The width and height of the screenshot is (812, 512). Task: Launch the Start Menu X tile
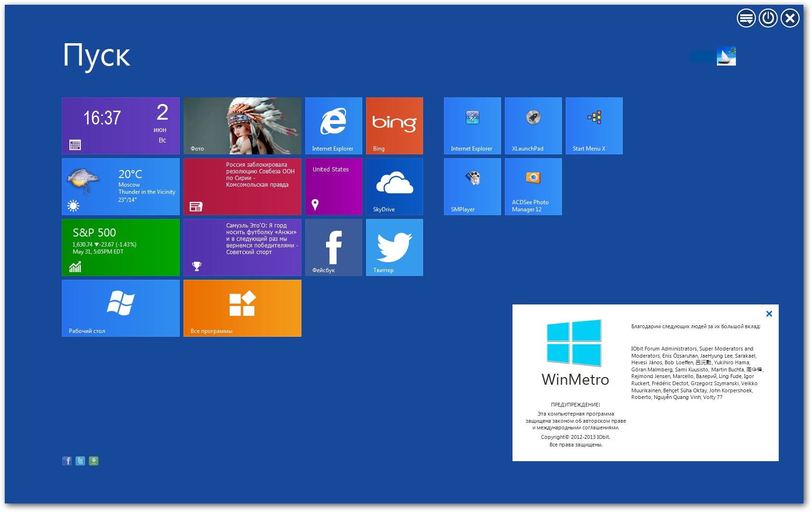tap(594, 126)
